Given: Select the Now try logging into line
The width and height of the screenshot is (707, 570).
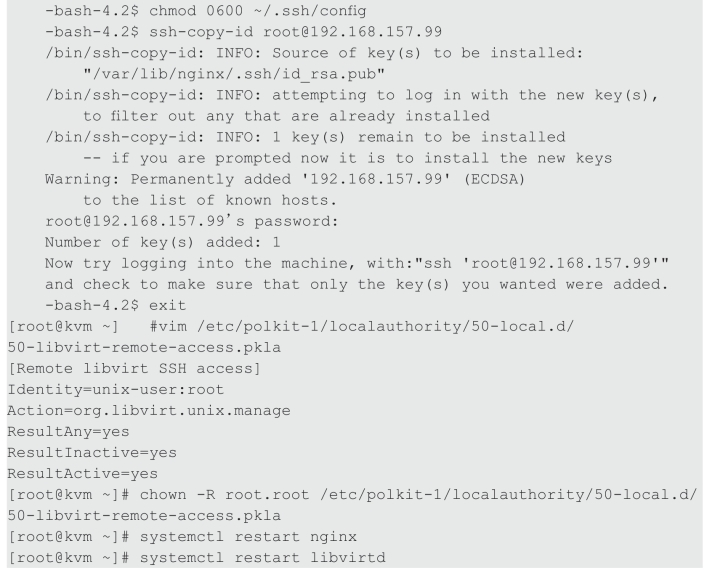Looking at the screenshot, I should 357,263.
